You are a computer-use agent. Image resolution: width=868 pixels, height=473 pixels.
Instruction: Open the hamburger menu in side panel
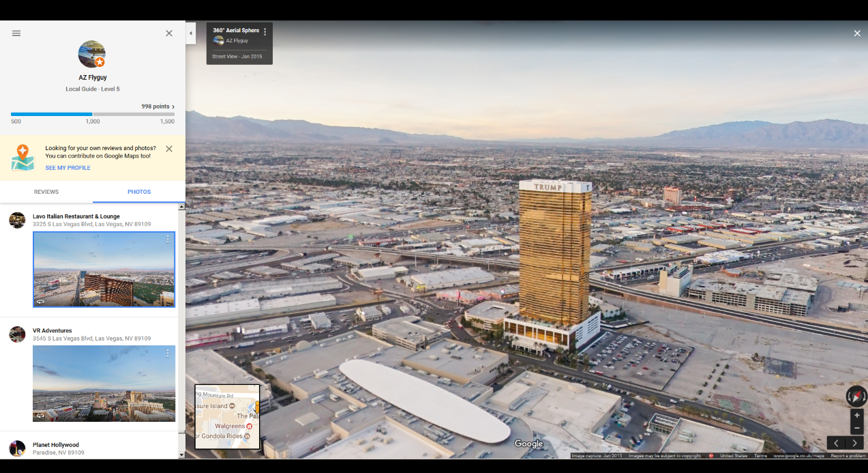[16, 33]
